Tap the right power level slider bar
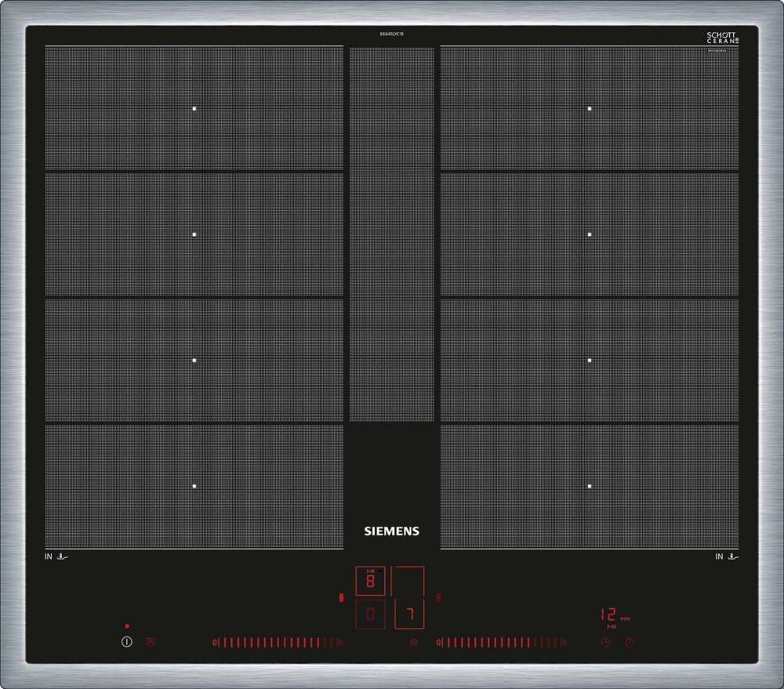Viewport: 784px width, 689px height. tap(502, 643)
